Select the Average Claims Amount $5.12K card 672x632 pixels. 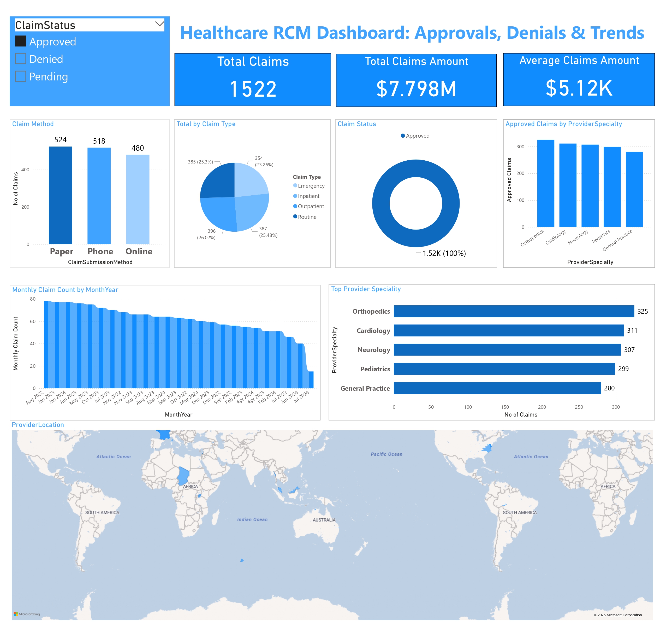(x=579, y=79)
